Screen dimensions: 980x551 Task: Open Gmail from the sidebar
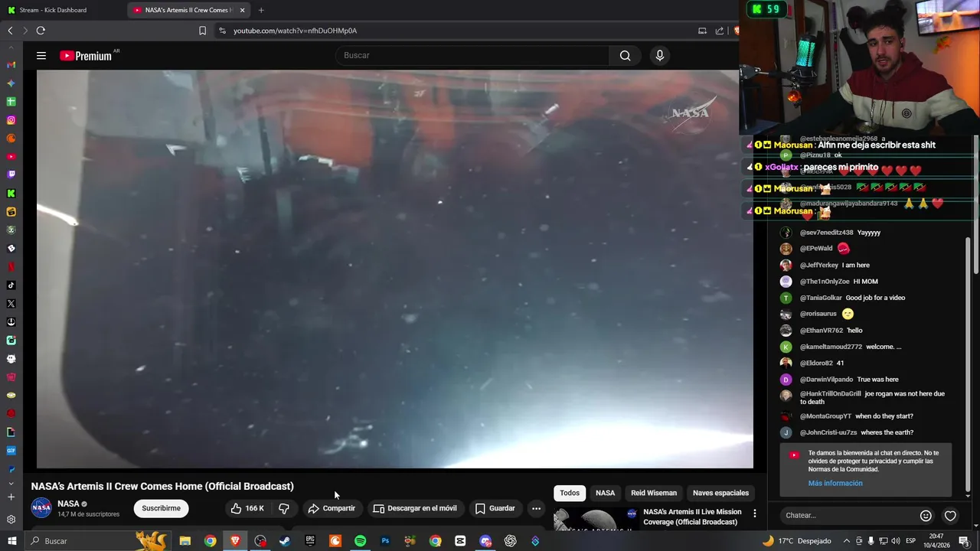pos(11,65)
